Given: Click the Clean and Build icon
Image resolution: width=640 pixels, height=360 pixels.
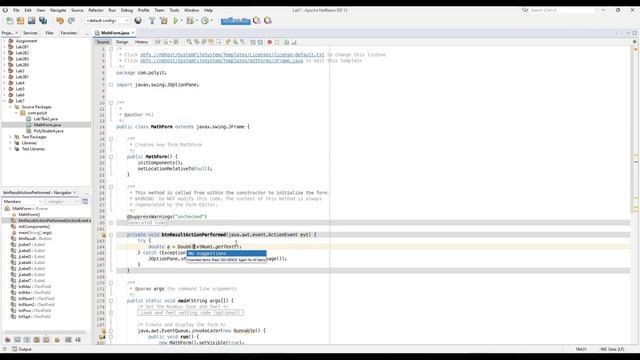Looking at the screenshot, I should click(164, 20).
